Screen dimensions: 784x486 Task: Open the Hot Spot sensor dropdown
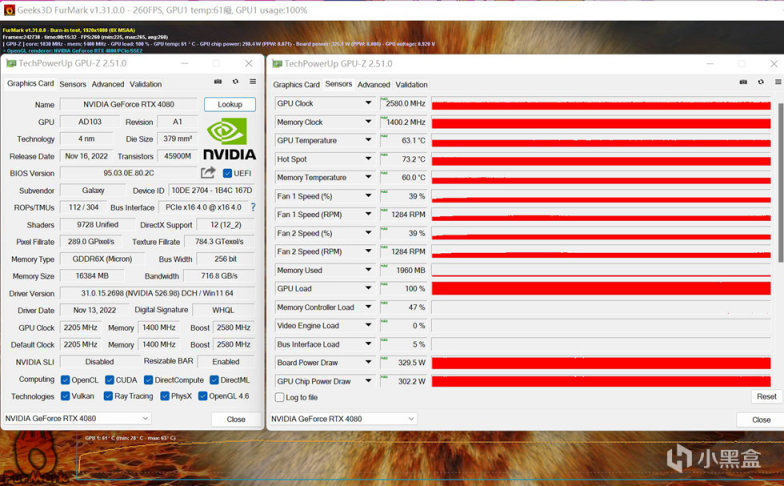(368, 158)
